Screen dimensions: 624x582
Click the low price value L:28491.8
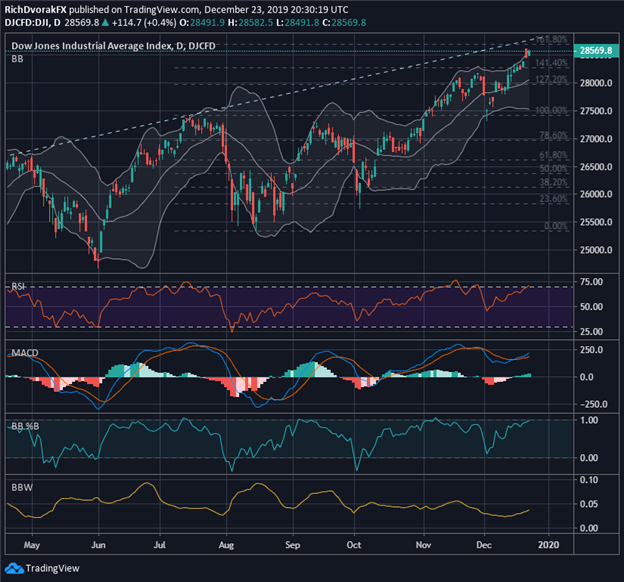(x=298, y=23)
